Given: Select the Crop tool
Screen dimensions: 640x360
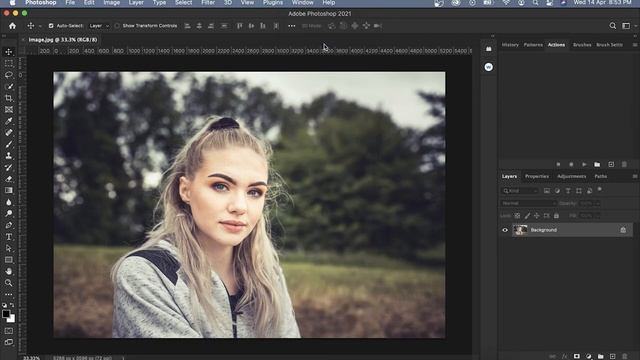Looking at the screenshot, I should tap(9, 98).
